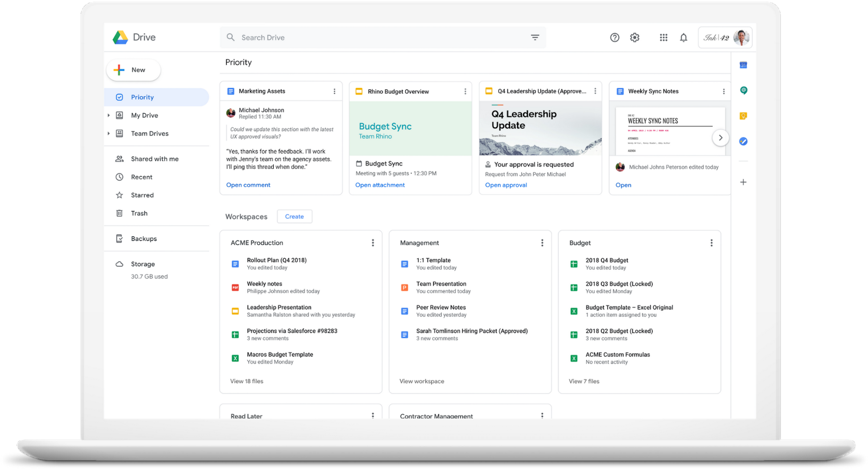Open Backups in the sidebar
868x469 pixels.
tap(144, 239)
